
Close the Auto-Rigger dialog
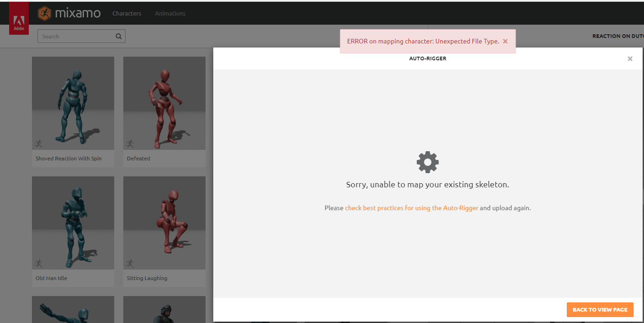click(630, 58)
